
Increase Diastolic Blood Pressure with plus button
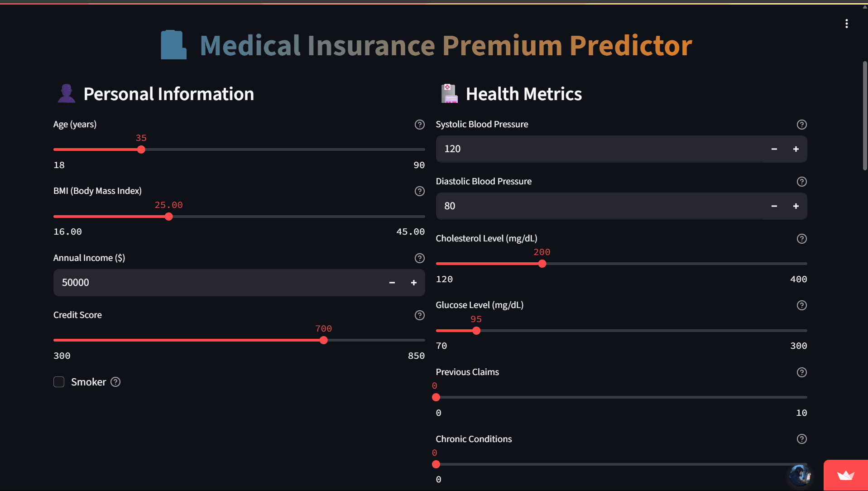[x=796, y=206]
